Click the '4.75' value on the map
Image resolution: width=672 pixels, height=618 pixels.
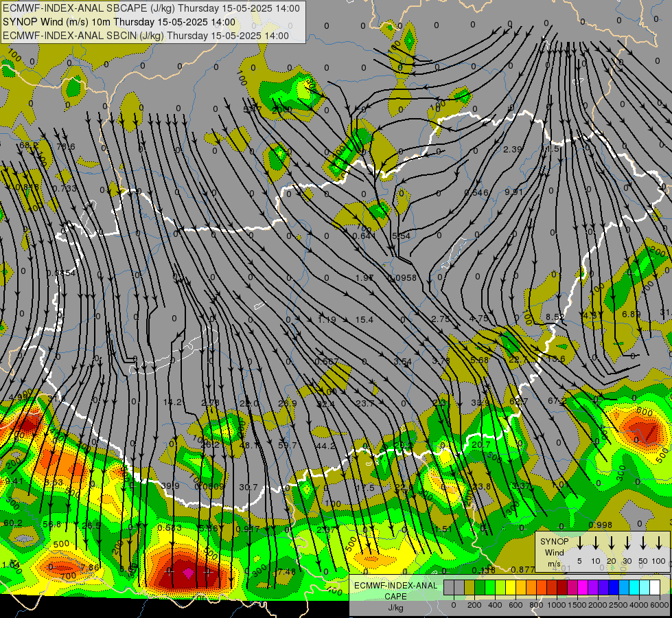478,318
